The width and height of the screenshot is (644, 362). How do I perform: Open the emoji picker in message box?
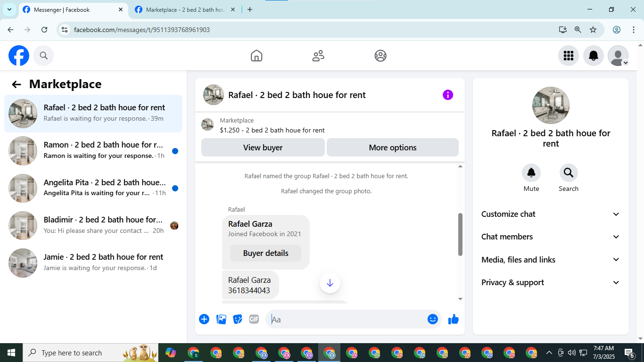coord(433,319)
